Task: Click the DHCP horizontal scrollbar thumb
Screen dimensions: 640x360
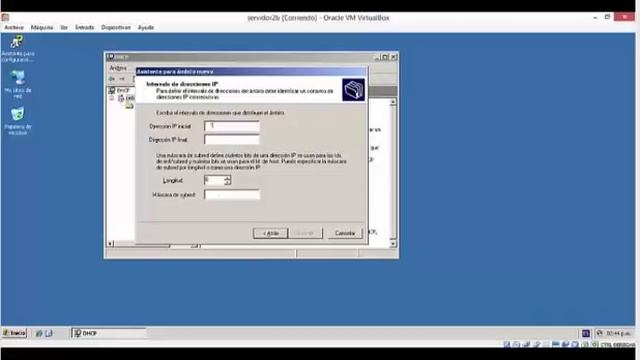Action: point(142,245)
